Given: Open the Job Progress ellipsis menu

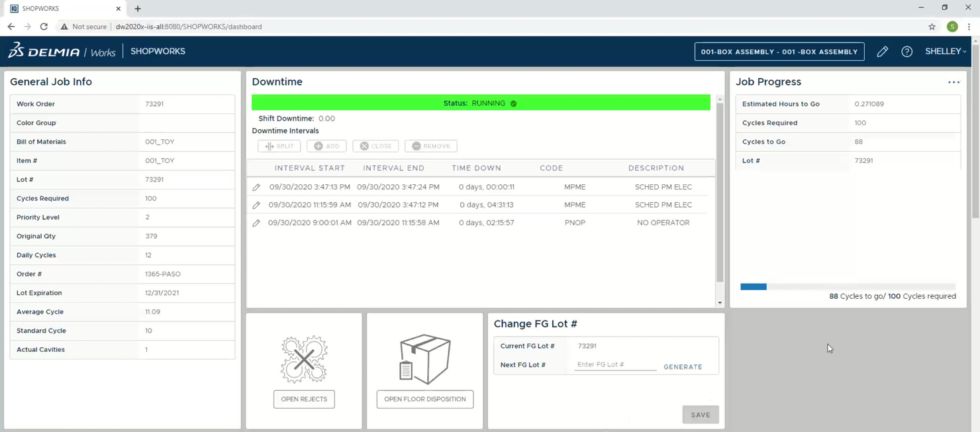Looking at the screenshot, I should click(x=954, y=81).
